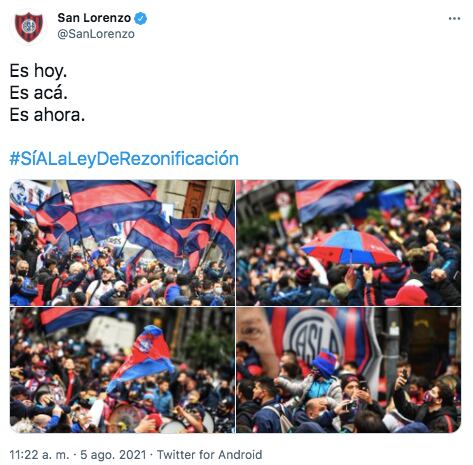Click the CASLA crest on the banner
This screenshot has height=465, width=473.
click(315, 335)
